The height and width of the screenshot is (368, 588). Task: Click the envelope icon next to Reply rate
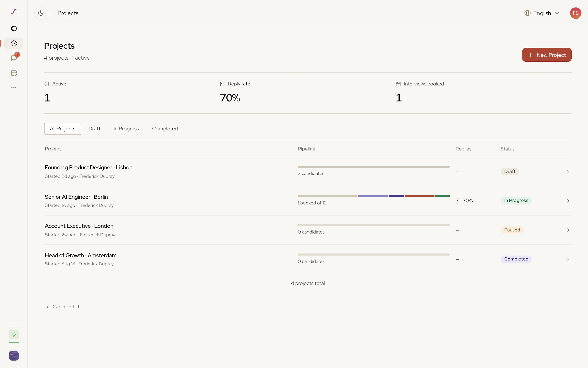[x=222, y=84]
